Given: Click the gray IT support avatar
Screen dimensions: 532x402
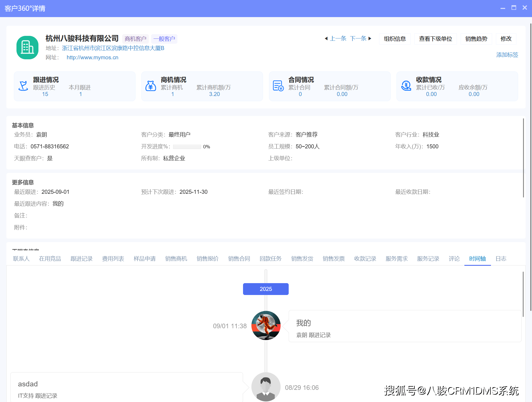Looking at the screenshot, I should [266, 387].
